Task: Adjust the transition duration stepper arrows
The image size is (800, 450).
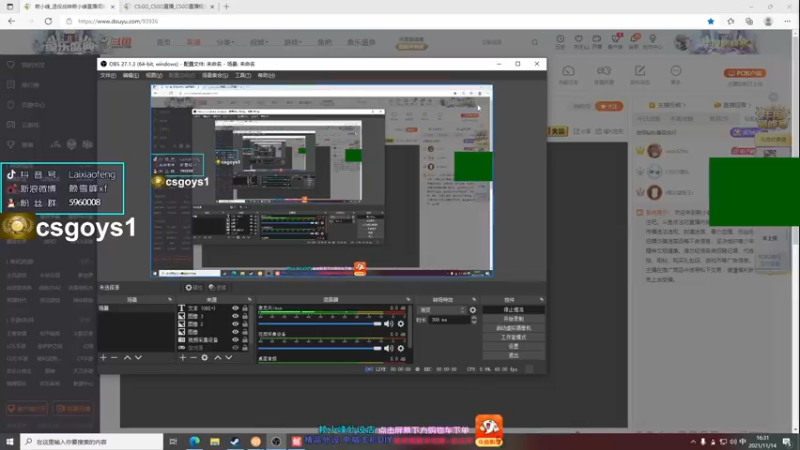Action: (x=474, y=320)
